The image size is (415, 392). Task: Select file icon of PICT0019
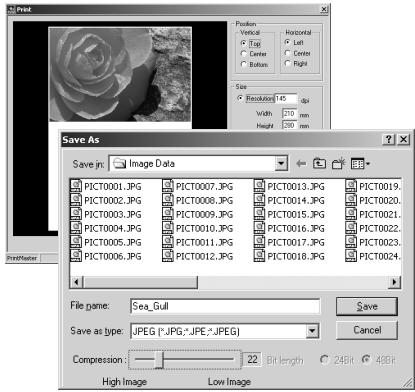(x=351, y=186)
